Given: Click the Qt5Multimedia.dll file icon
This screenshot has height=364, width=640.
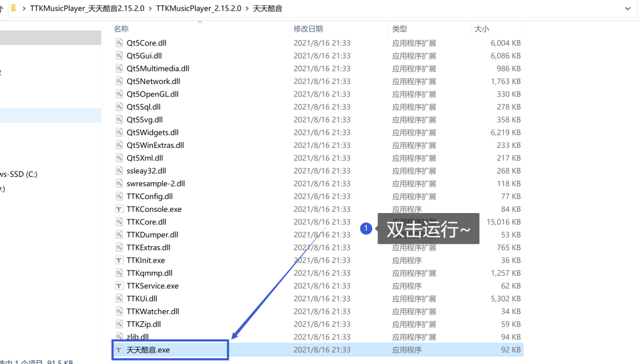Looking at the screenshot, I should [119, 69].
